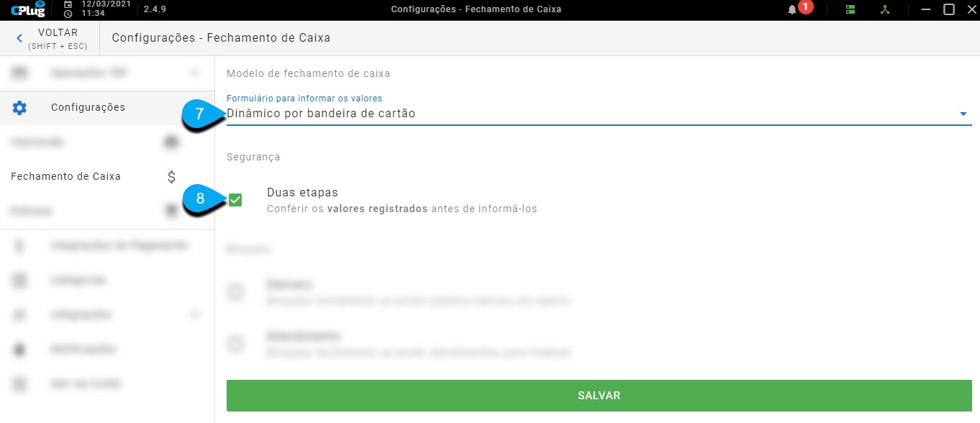Click the clock icon beside 11:34
The image size is (980, 423).
(68, 14)
